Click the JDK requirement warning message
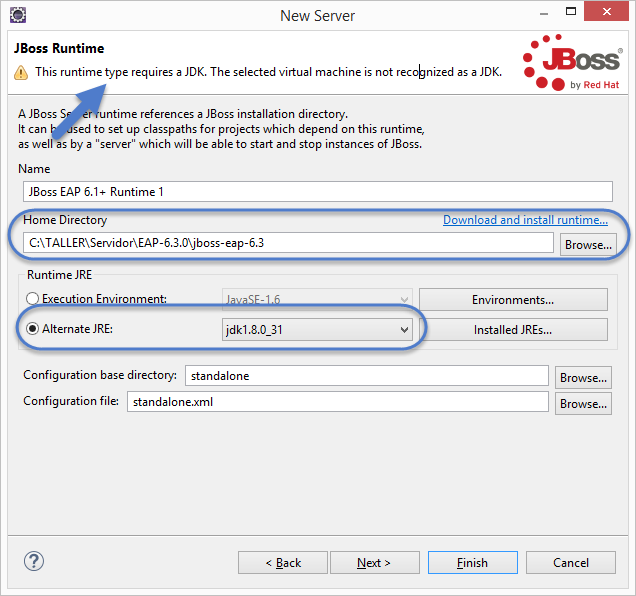The width and height of the screenshot is (636, 596). [269, 72]
